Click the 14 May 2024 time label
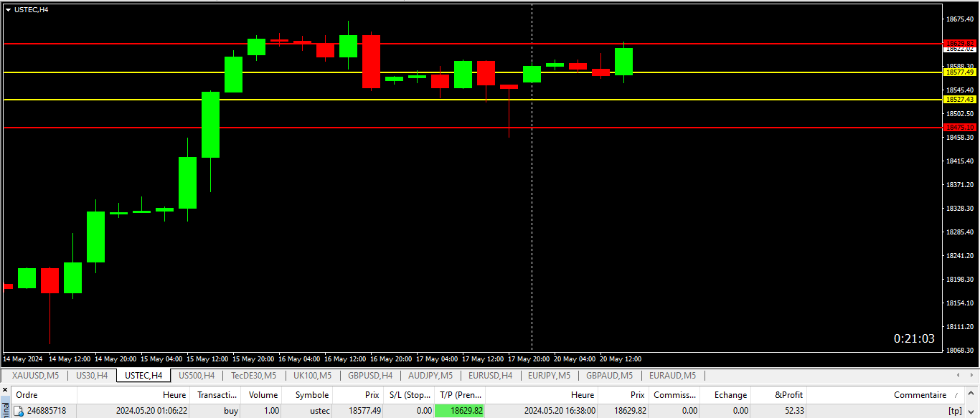Image resolution: width=980 pixels, height=418 pixels. pos(23,358)
